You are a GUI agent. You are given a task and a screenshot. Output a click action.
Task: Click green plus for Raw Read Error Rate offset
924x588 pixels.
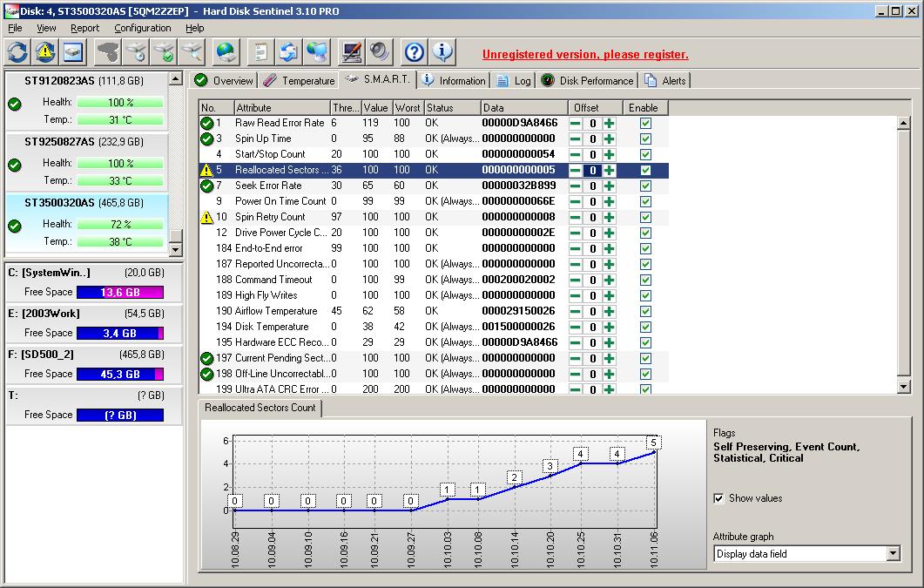click(x=610, y=123)
